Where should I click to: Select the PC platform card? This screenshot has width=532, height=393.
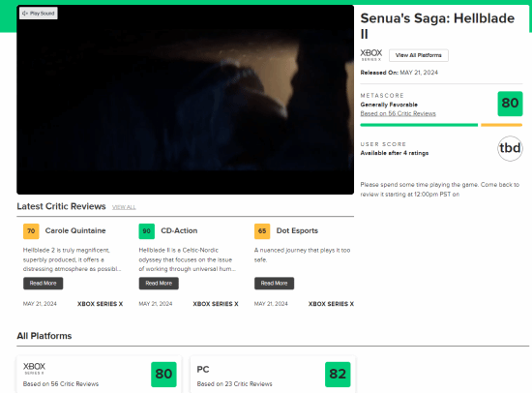(x=273, y=374)
